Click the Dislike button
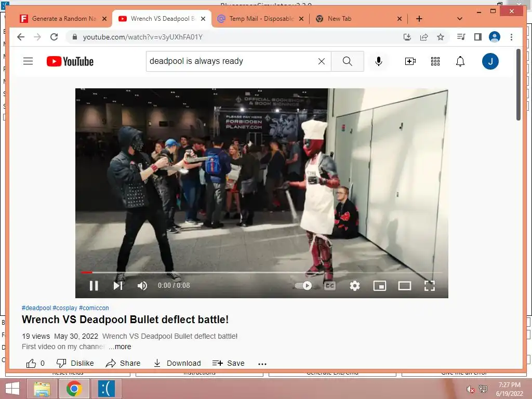Image resolution: width=532 pixels, height=399 pixels. tap(75, 363)
